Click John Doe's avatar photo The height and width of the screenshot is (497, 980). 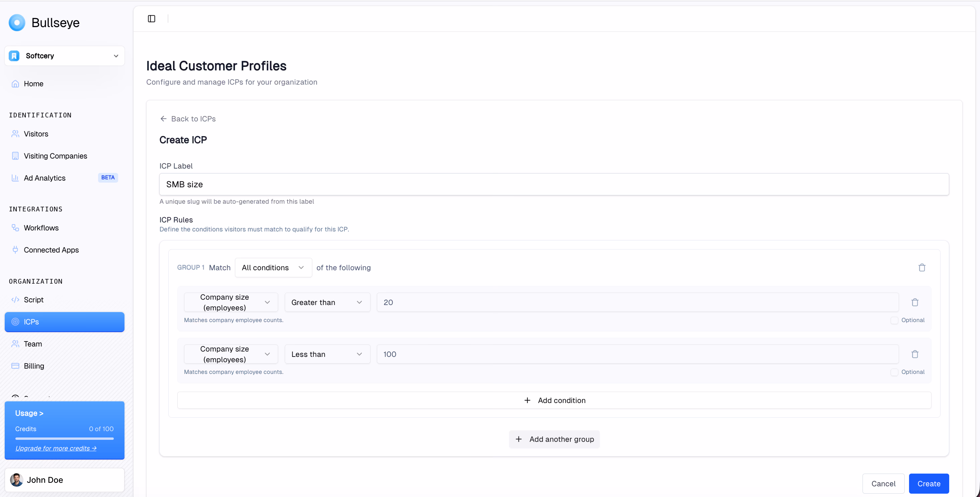16,480
